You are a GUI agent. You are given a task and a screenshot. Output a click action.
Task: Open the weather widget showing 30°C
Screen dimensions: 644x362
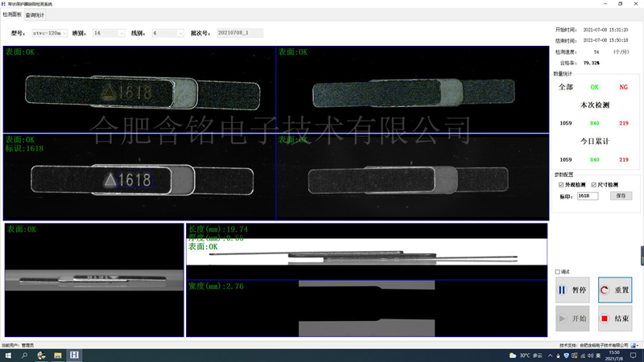coord(526,356)
